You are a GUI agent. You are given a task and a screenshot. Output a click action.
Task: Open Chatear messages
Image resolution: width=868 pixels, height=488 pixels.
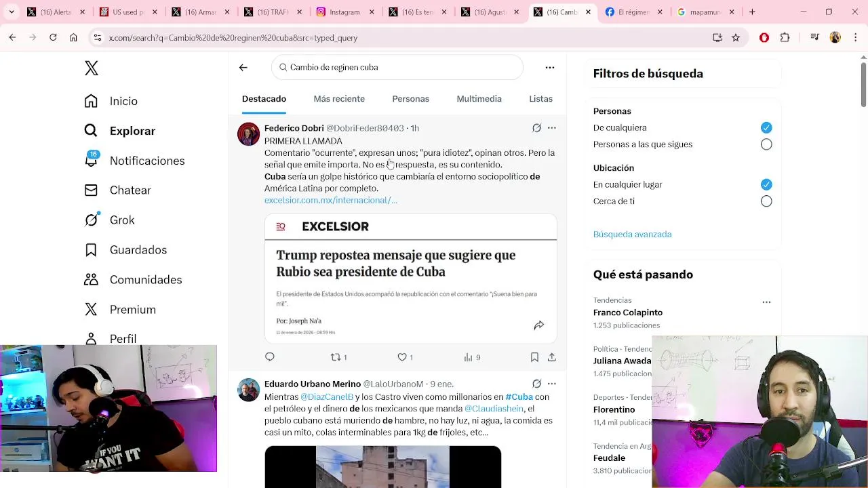(x=117, y=190)
